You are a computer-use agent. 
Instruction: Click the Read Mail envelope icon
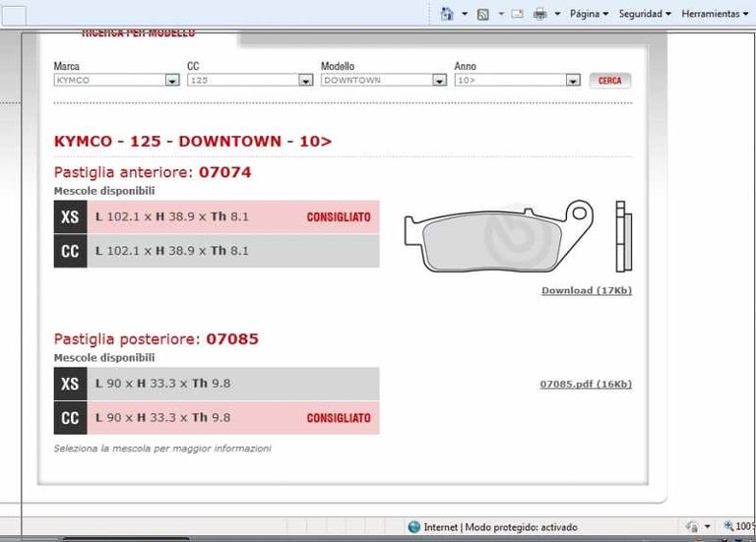[517, 14]
